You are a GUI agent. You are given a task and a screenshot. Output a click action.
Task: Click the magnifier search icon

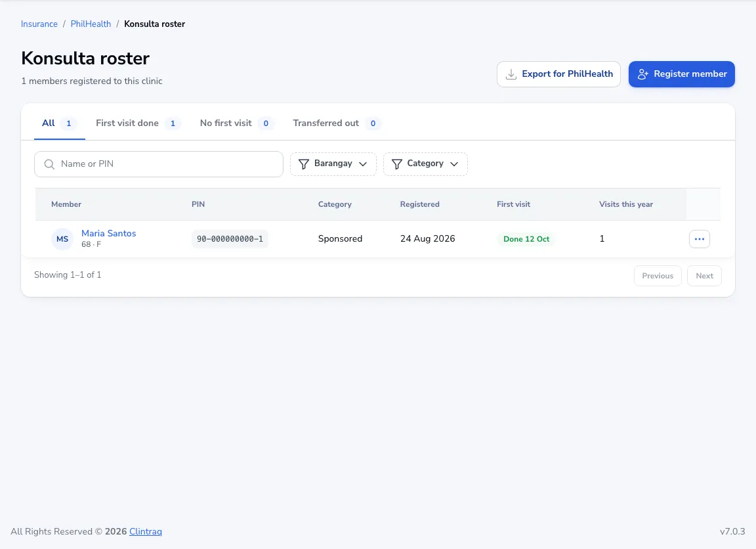pos(49,165)
